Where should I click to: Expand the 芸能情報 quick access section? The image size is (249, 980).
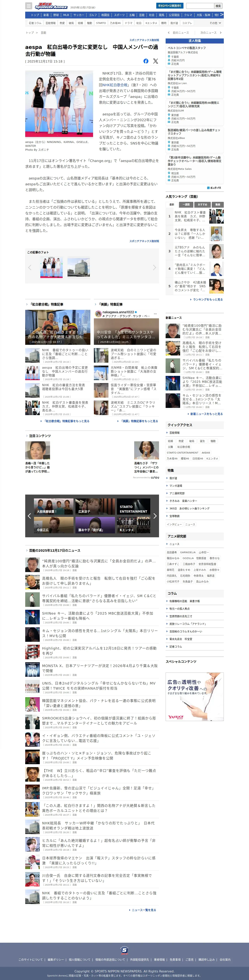[194, 433]
